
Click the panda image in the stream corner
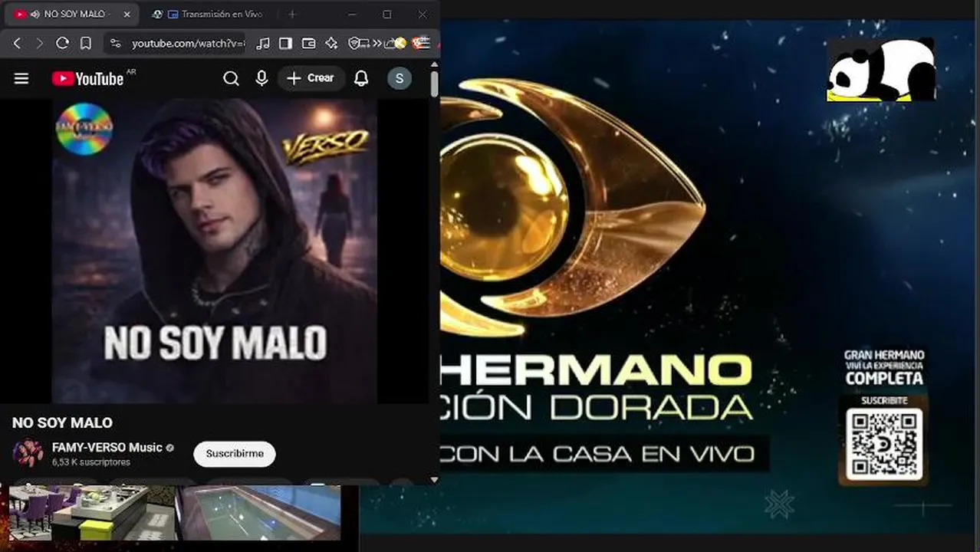[x=881, y=70]
